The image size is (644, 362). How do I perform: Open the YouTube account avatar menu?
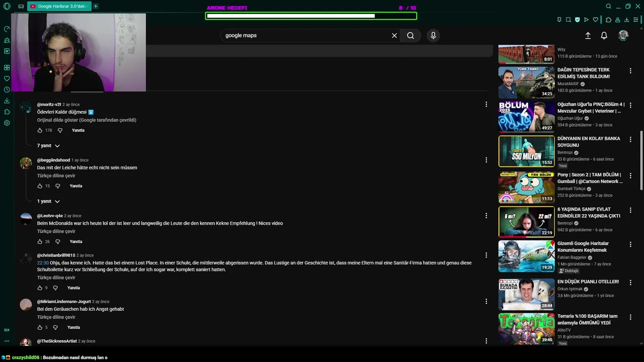tap(623, 35)
